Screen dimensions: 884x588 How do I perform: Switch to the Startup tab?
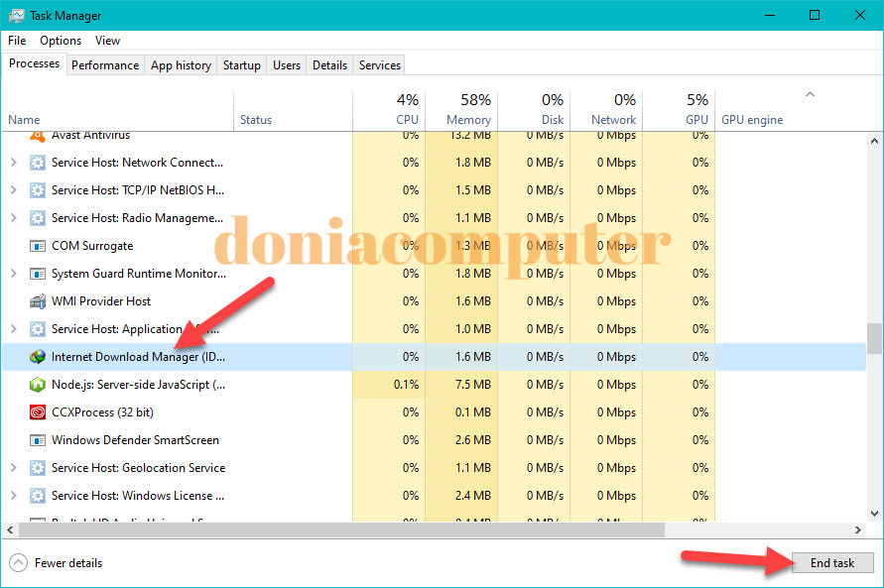(x=242, y=65)
